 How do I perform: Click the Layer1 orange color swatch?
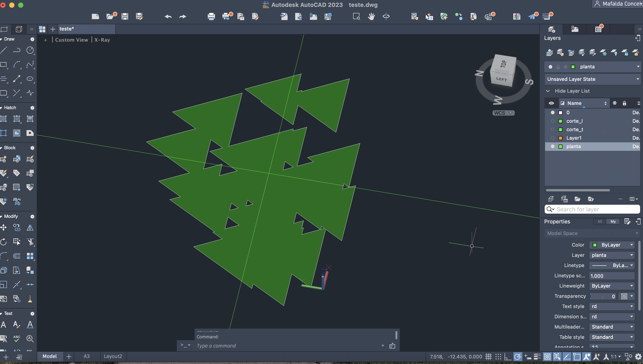click(561, 138)
